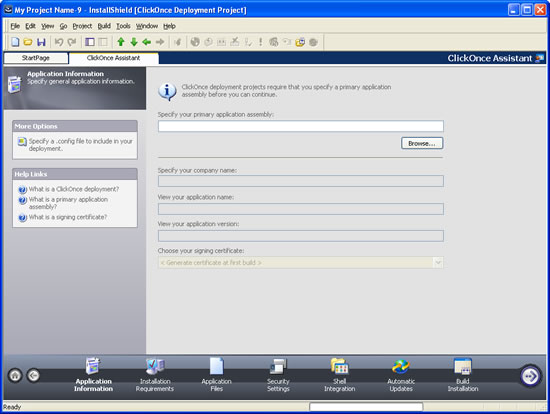Open the Edit menu
This screenshot has width=550, height=414.
click(x=30, y=26)
